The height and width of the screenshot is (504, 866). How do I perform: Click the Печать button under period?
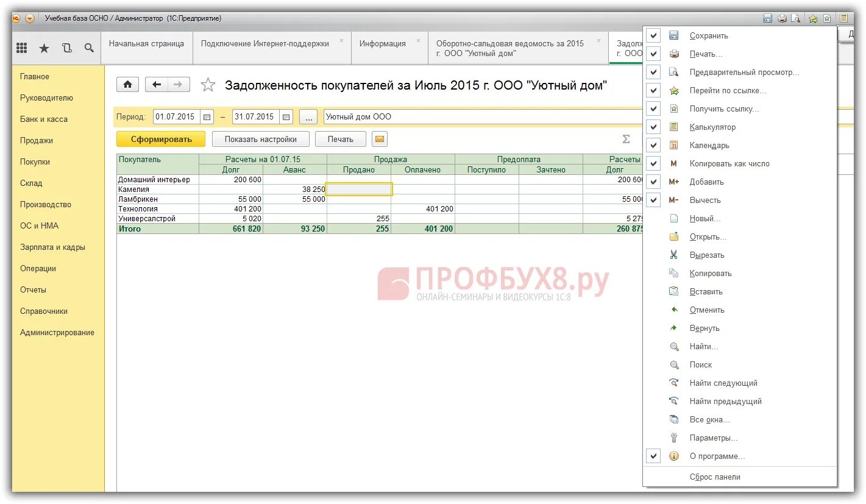coord(340,139)
